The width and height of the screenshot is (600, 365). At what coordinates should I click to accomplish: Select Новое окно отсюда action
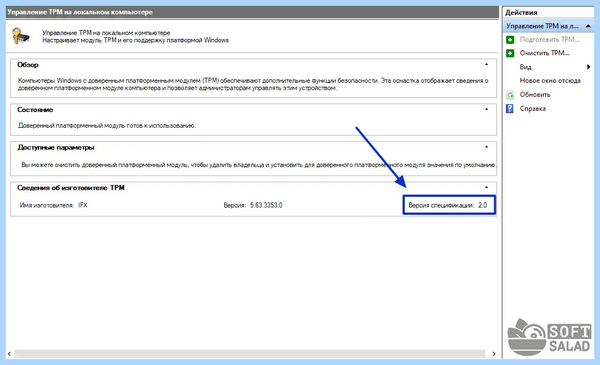(x=550, y=81)
